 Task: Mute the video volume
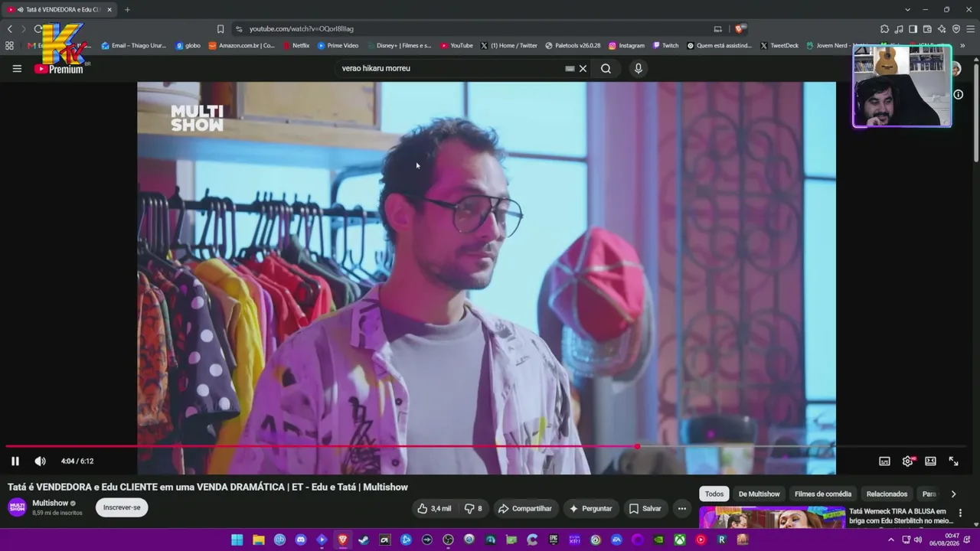(x=40, y=461)
